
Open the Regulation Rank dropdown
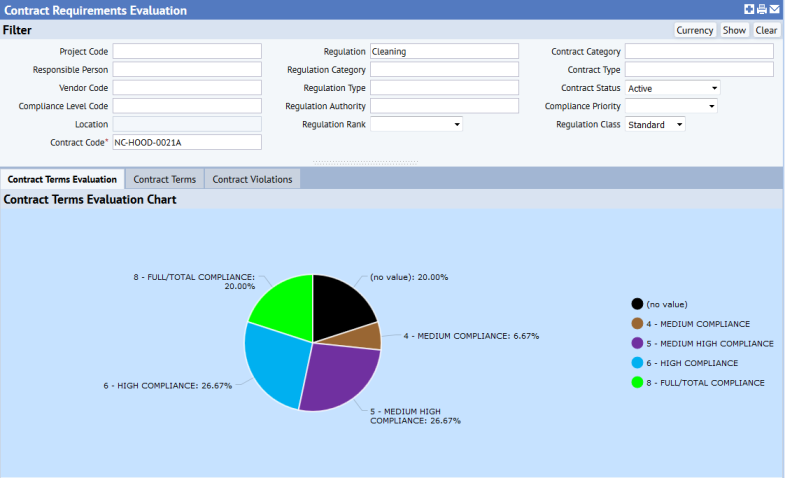click(x=416, y=124)
